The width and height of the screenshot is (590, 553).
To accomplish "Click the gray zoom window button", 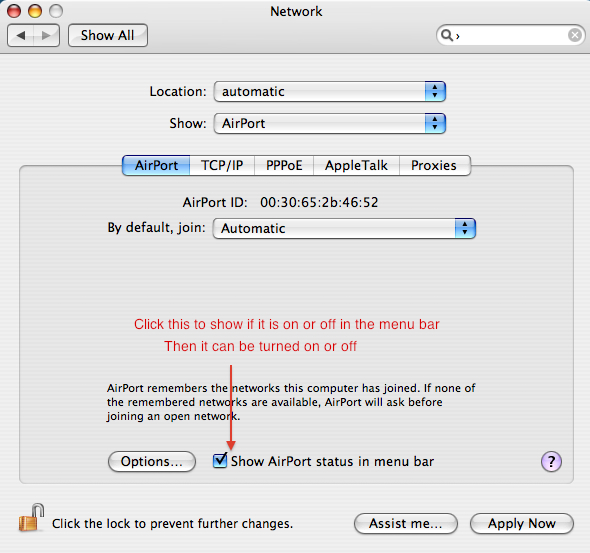I will pos(56,11).
